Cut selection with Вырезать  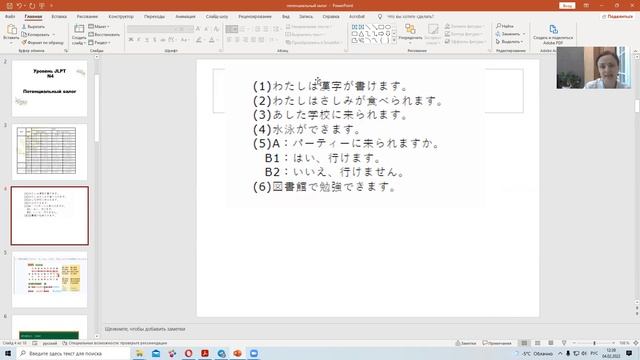pos(33,27)
